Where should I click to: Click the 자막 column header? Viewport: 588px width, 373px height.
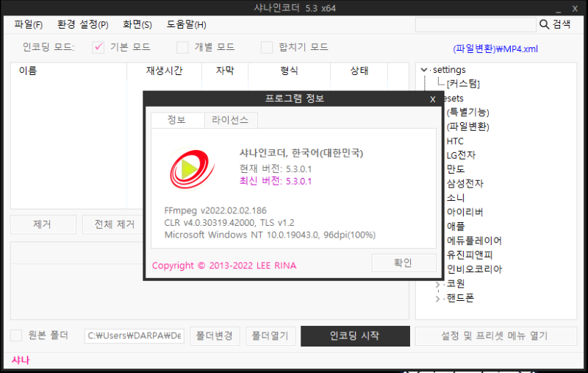(x=225, y=71)
